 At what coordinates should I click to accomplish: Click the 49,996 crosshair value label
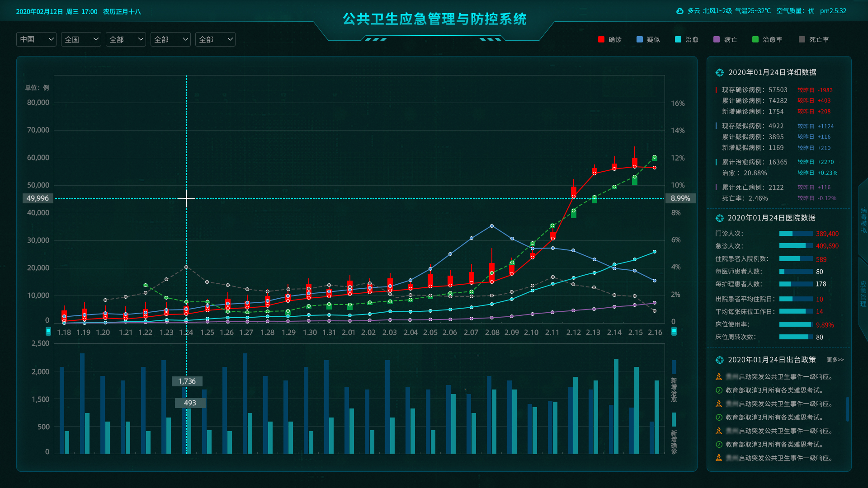(38, 198)
